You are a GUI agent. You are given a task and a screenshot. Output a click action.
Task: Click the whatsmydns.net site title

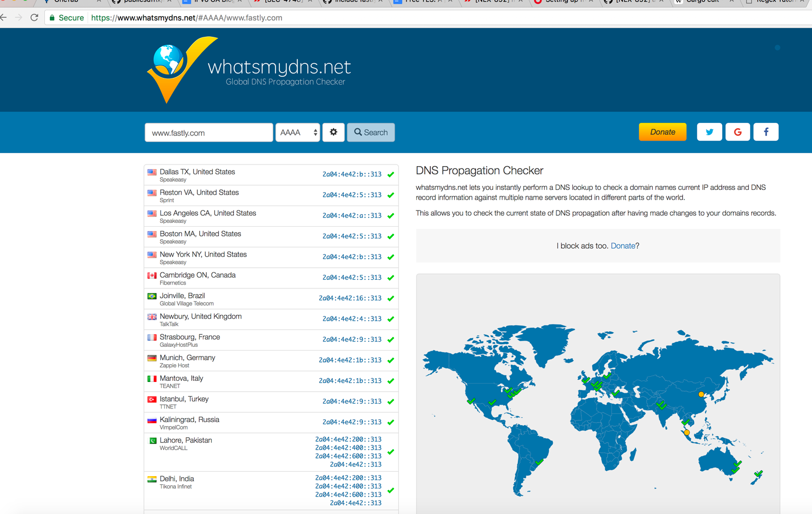279,67
